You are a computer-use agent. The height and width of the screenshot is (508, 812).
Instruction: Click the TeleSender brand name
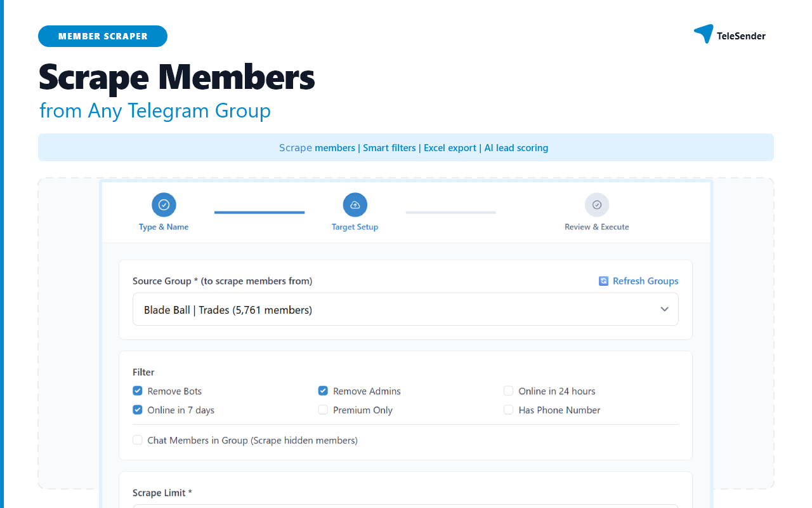coord(741,36)
